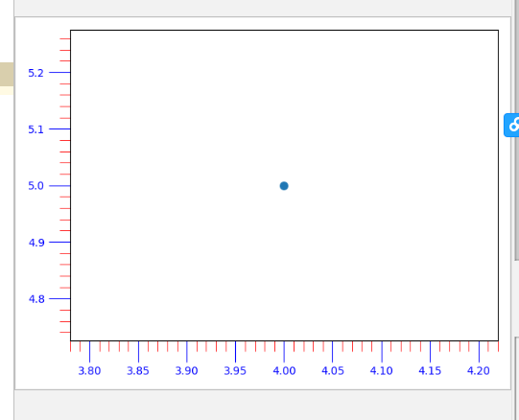Click the blue chain-link icon at right edge

coord(511,125)
